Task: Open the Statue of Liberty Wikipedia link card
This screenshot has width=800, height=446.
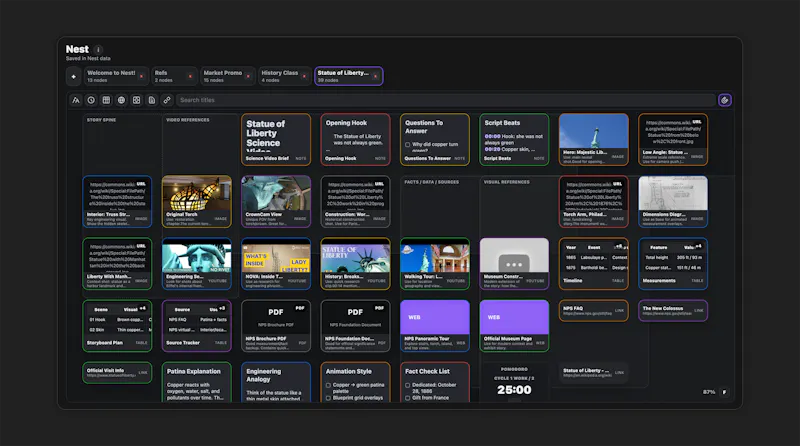Action: coord(593,373)
